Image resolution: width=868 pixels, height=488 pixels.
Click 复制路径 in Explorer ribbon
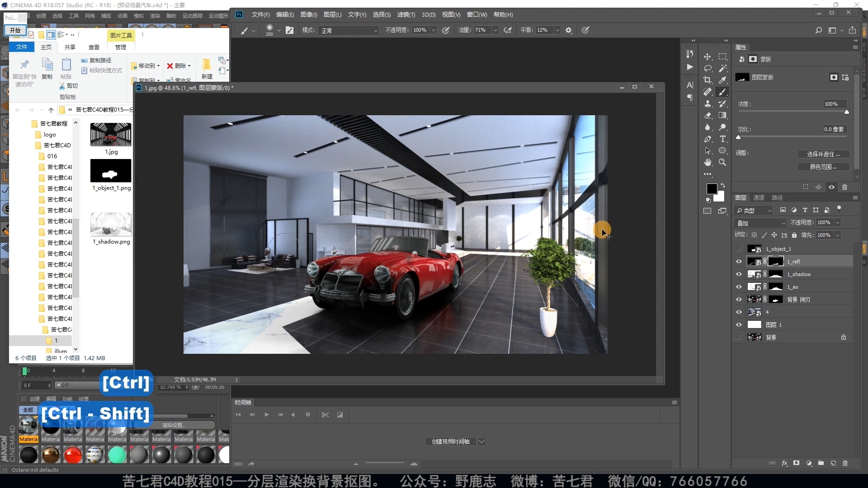coord(96,61)
